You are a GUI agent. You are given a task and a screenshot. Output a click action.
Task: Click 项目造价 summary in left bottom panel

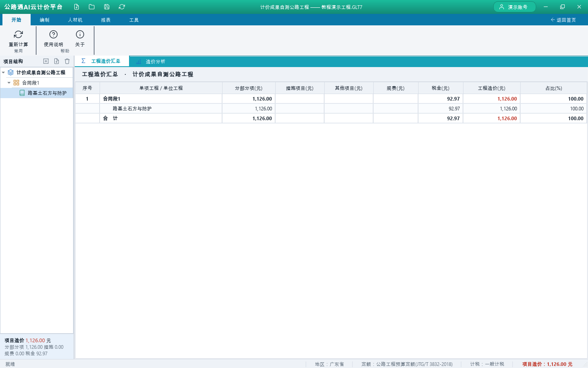[x=28, y=340]
